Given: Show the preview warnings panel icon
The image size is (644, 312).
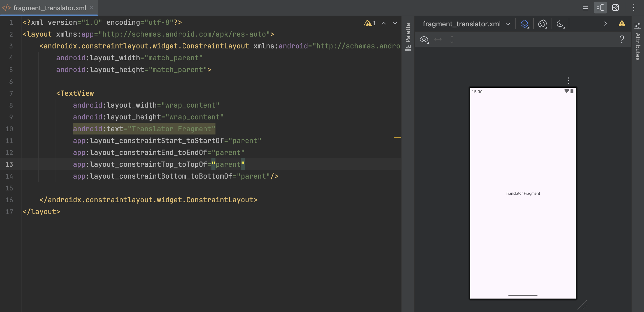Looking at the screenshot, I should tap(622, 24).
